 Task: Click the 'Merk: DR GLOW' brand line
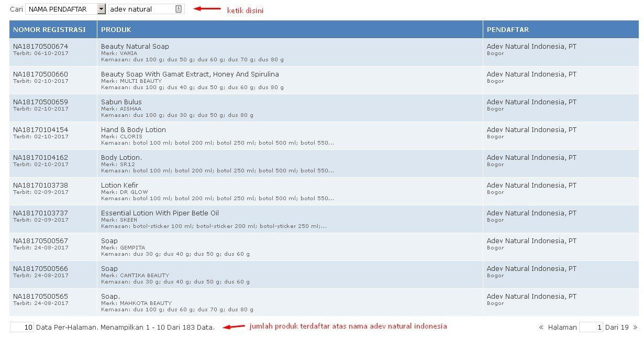click(125, 192)
